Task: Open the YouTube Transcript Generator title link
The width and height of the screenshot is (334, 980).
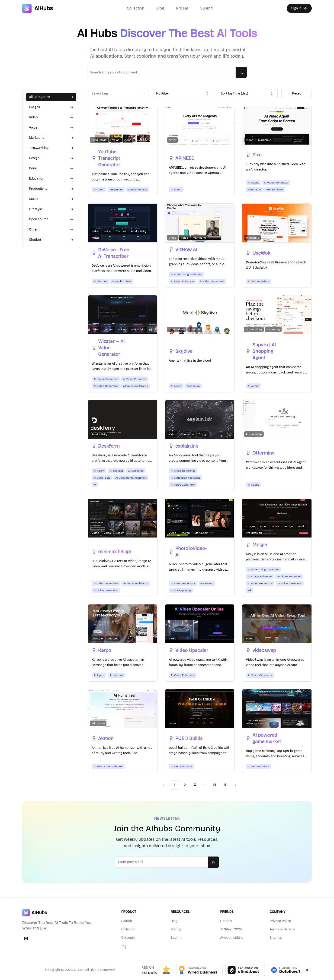Action: tap(109, 158)
